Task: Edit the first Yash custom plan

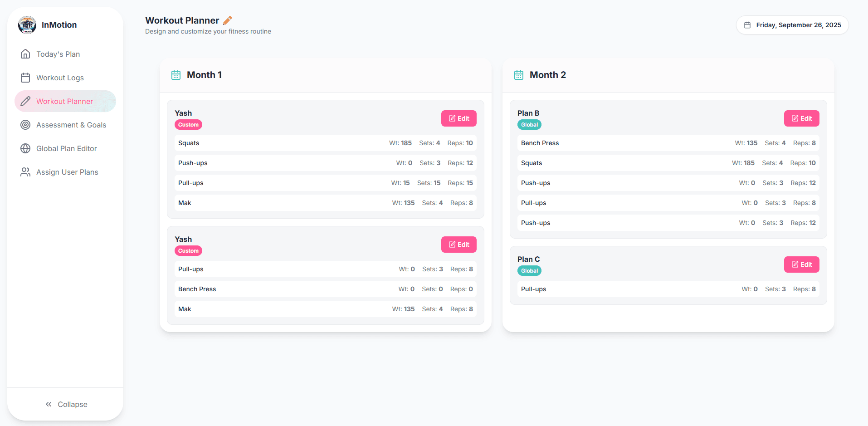Action: (x=458, y=118)
